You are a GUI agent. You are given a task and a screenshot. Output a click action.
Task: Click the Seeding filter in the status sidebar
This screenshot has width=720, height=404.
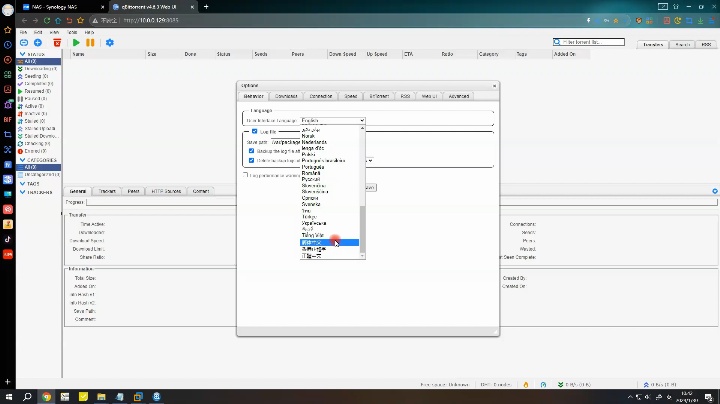(x=36, y=76)
